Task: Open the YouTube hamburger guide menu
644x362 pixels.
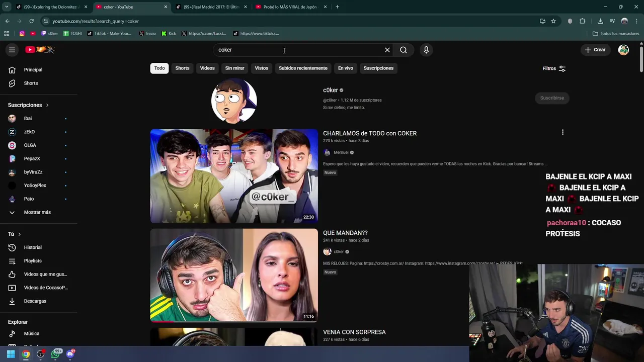Action: (12, 50)
